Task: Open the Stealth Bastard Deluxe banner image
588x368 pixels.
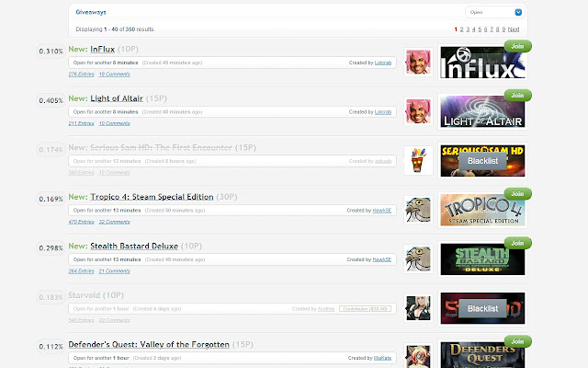Action: pos(482,259)
